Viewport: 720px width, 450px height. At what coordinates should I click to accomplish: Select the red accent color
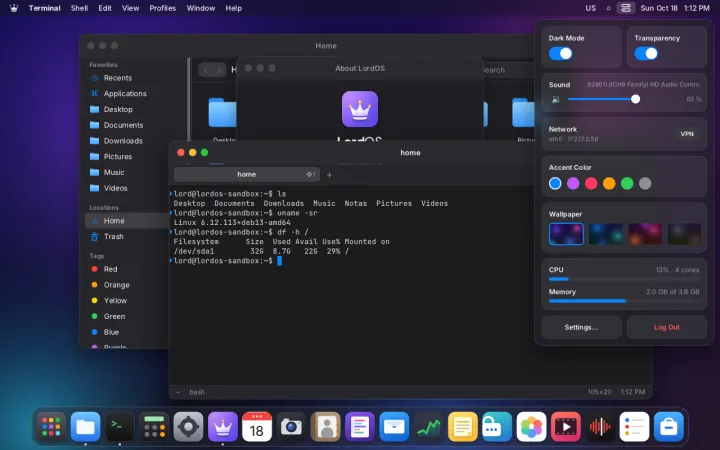[591, 184]
